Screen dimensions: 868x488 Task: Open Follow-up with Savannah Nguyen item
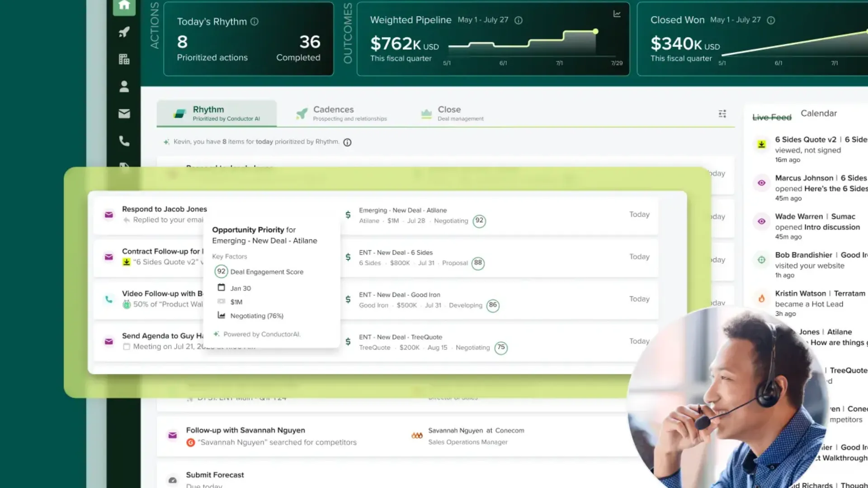click(245, 430)
